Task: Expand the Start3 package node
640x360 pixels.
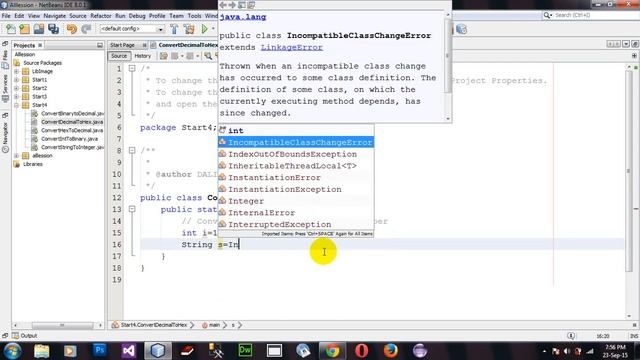Action: click(x=17, y=97)
